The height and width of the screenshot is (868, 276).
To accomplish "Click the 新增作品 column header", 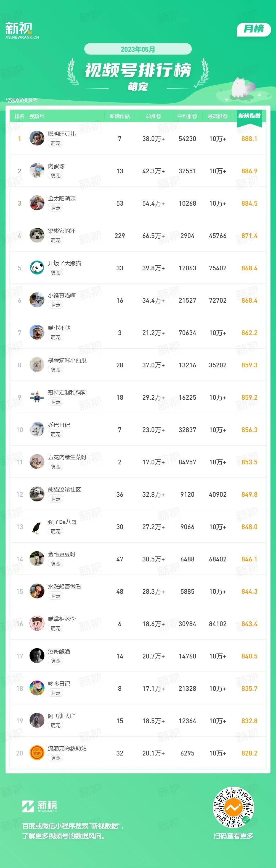I will tap(120, 116).
